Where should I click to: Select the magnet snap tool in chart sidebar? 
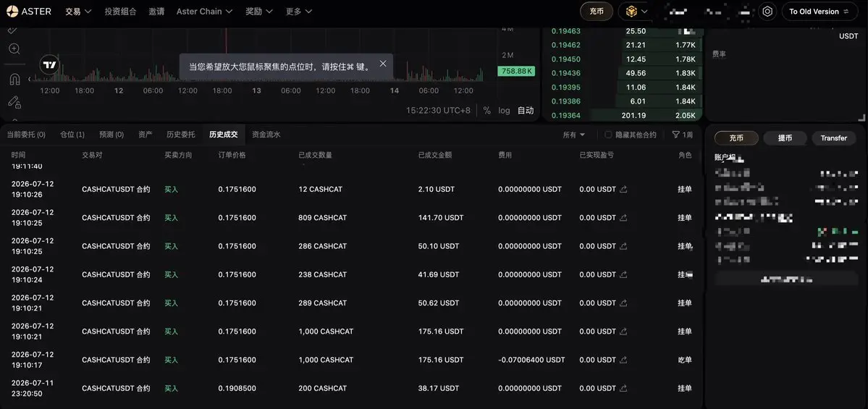[x=15, y=79]
